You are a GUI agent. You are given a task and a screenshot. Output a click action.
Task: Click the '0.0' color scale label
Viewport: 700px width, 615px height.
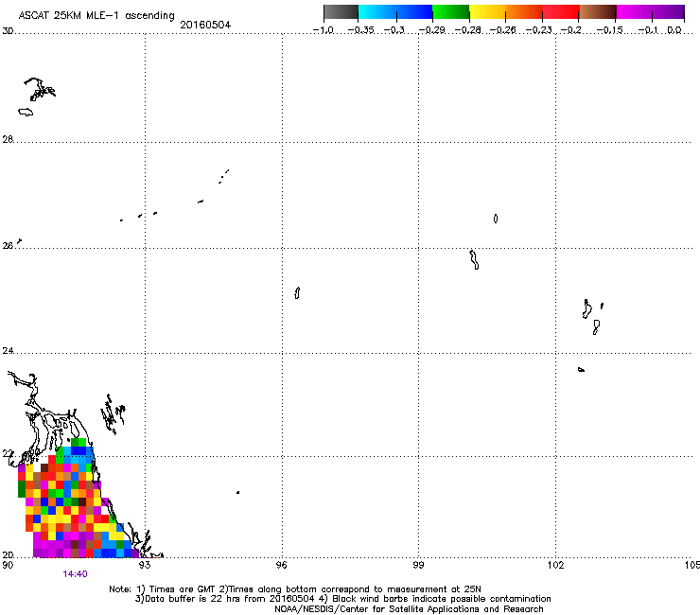click(x=674, y=30)
